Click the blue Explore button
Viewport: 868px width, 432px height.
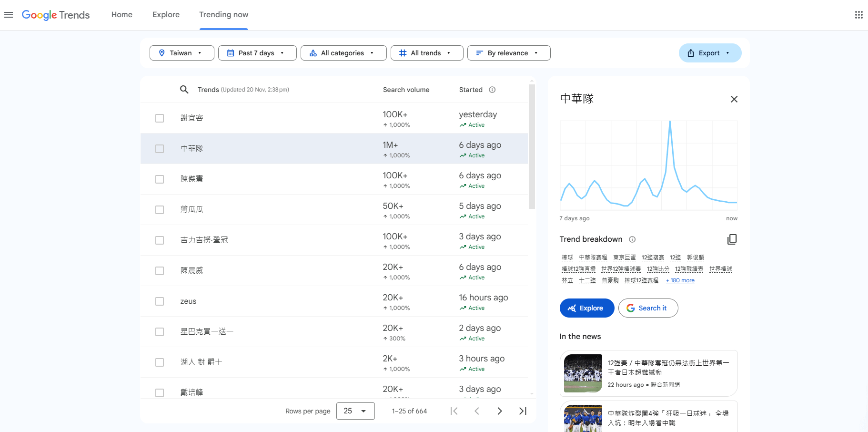tap(587, 308)
